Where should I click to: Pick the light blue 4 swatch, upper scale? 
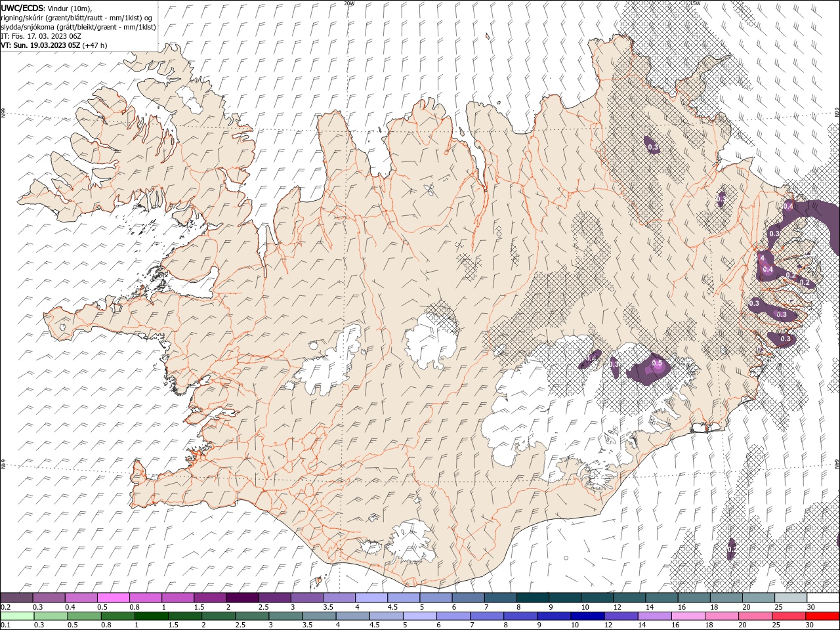click(371, 598)
